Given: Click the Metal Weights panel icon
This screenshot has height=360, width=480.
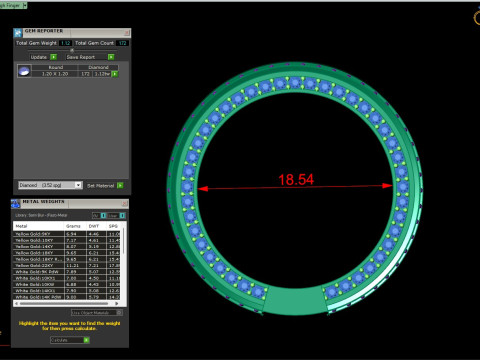Looking at the screenshot, I should (x=16, y=203).
